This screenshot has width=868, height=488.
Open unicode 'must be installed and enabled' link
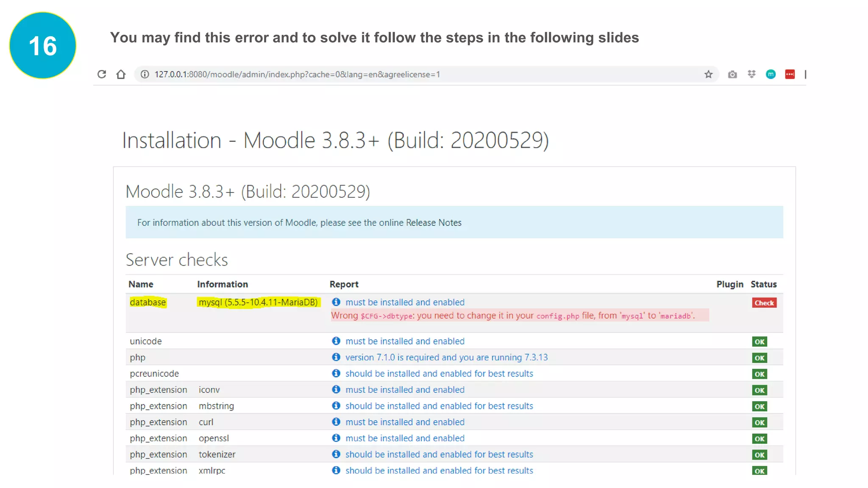pos(405,341)
